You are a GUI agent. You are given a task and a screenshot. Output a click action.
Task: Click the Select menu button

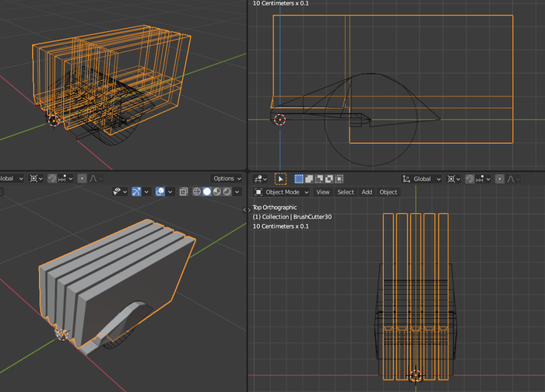[346, 192]
